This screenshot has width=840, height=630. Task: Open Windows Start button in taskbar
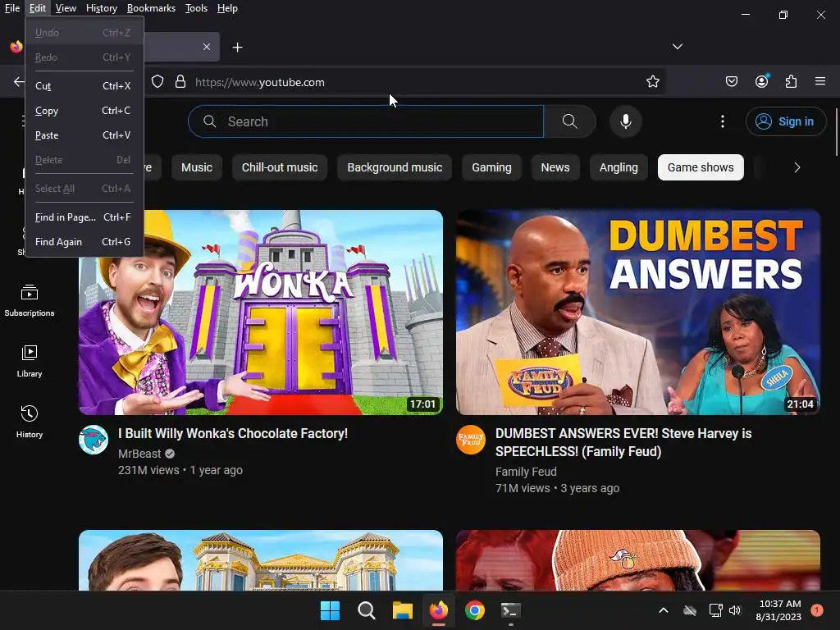coord(330,610)
